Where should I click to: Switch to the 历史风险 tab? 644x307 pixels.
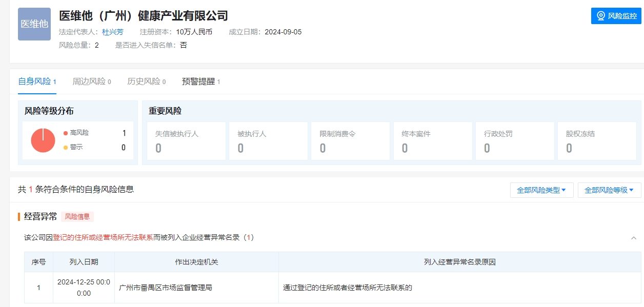coord(146,81)
